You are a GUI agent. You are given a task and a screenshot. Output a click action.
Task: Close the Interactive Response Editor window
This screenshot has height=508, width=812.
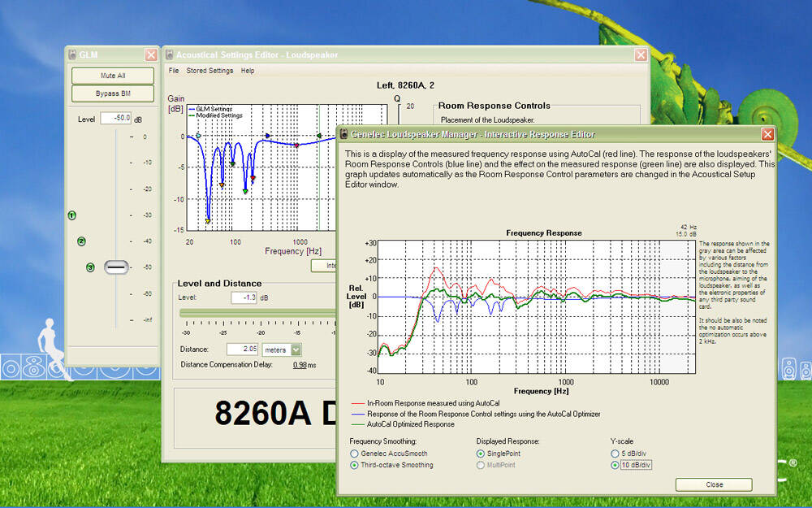(767, 134)
